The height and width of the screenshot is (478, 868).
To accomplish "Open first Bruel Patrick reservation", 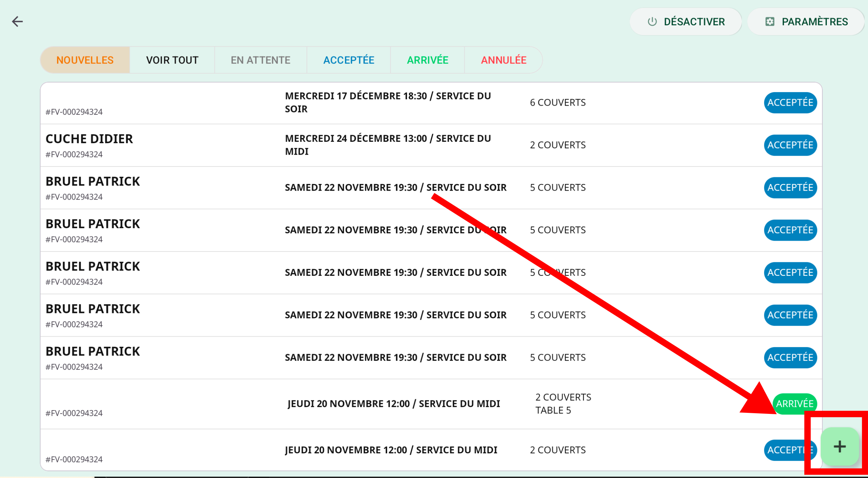I will [92, 182].
